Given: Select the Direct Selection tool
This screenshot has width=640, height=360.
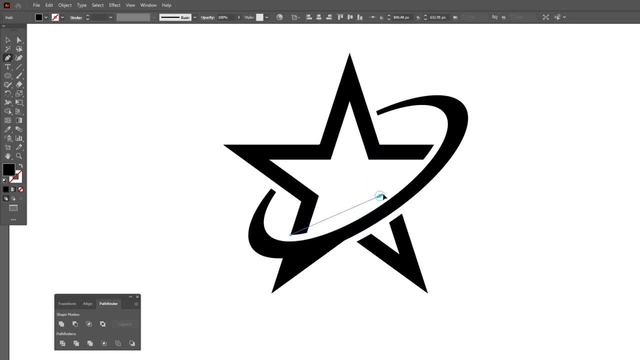Looking at the screenshot, I should [19, 40].
